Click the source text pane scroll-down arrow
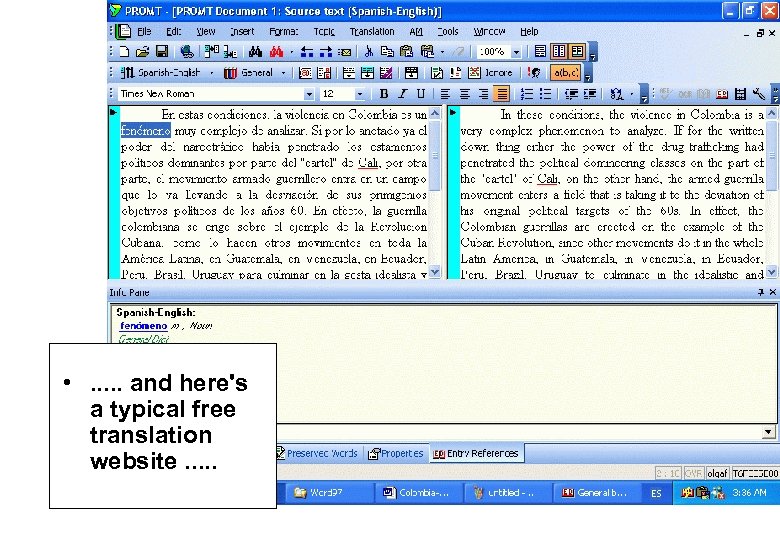Screen dimensions: 780x540 [x=435, y=271]
